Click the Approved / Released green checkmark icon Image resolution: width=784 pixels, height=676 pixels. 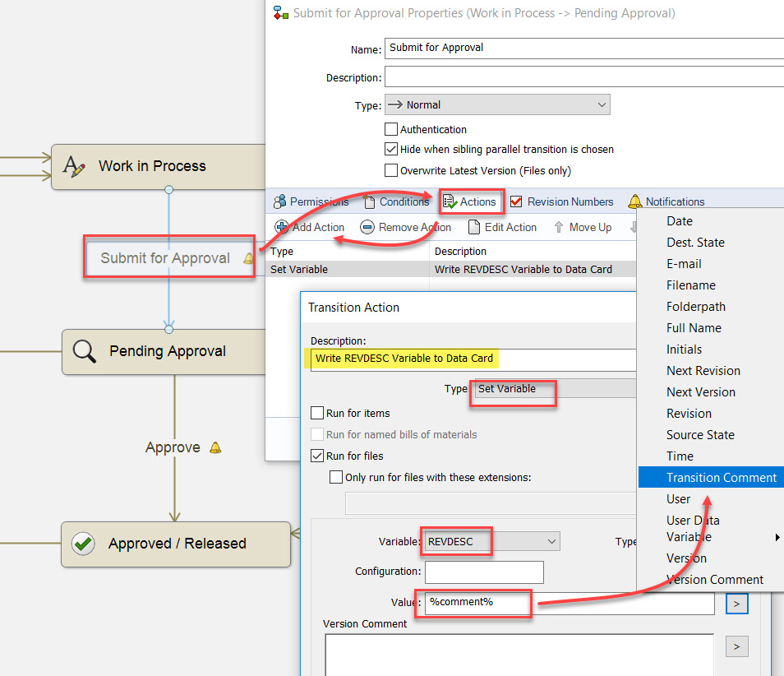tap(83, 544)
